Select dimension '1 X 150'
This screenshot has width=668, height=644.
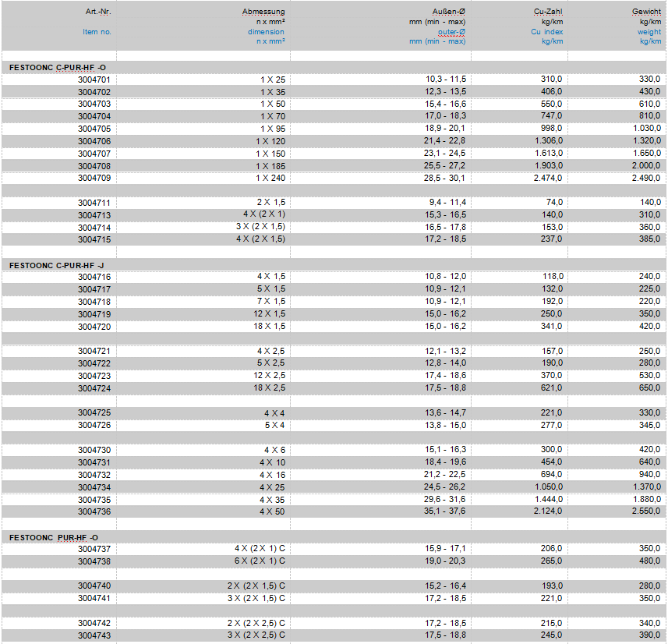pos(270,154)
